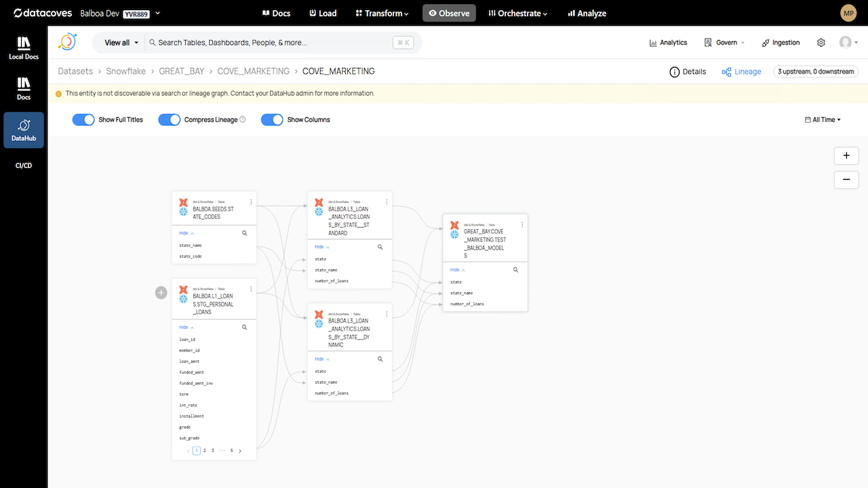
Task: Click the Compress Lineage help icon
Action: 243,119
